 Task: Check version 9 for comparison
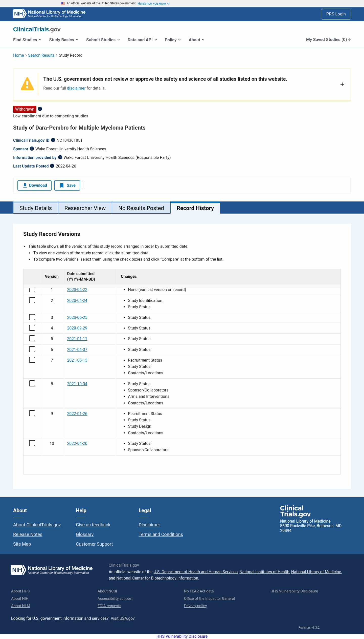click(32, 413)
